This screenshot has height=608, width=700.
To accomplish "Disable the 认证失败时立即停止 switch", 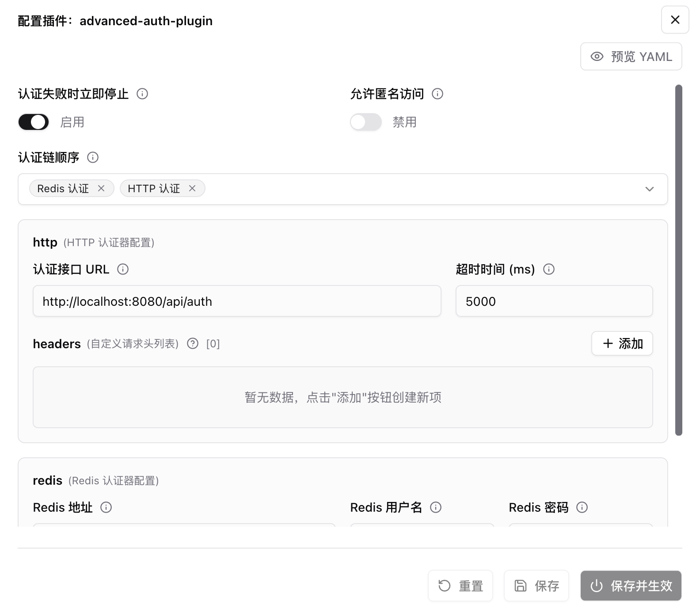I will tap(34, 122).
